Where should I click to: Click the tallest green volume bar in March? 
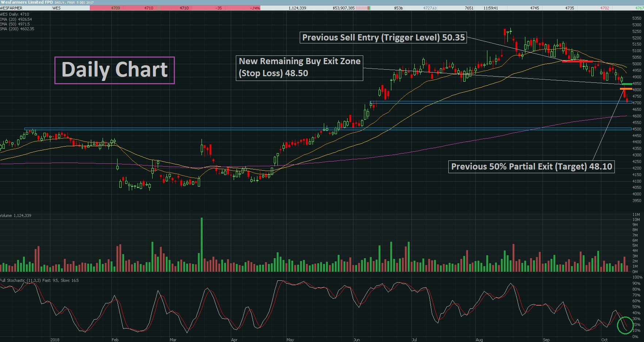202,244
